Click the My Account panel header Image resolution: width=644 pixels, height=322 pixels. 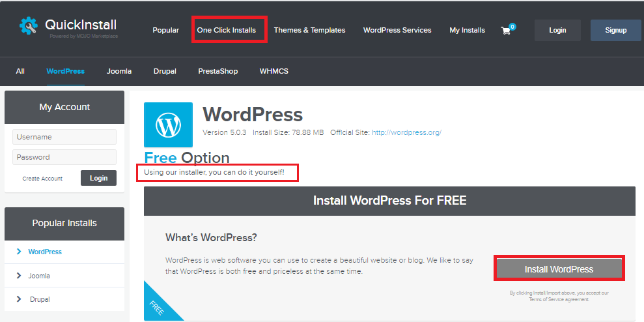coord(64,107)
